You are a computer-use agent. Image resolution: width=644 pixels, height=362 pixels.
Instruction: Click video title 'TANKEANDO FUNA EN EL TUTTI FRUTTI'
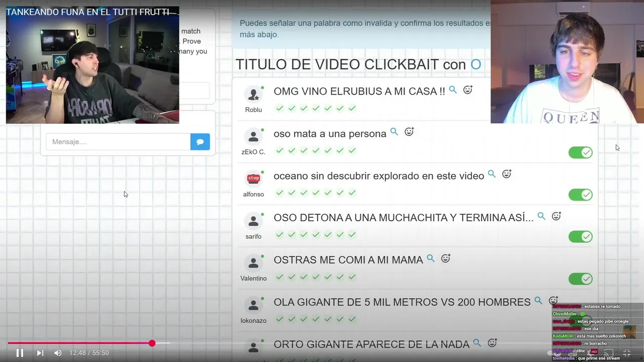88,12
